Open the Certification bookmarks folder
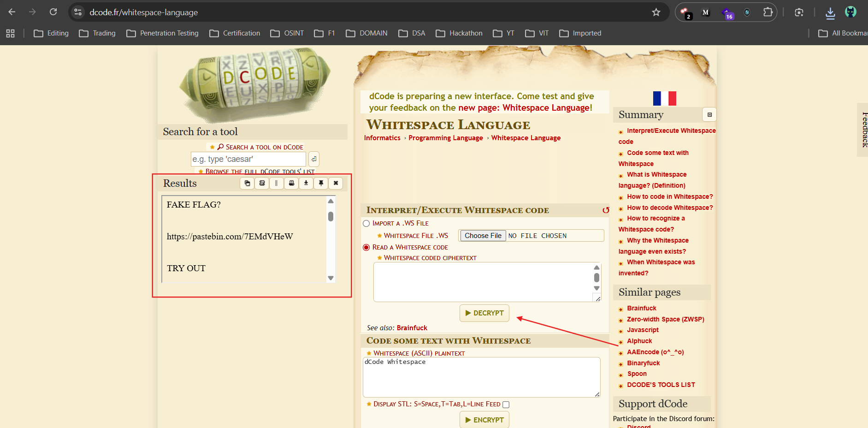The image size is (868, 428). click(235, 33)
